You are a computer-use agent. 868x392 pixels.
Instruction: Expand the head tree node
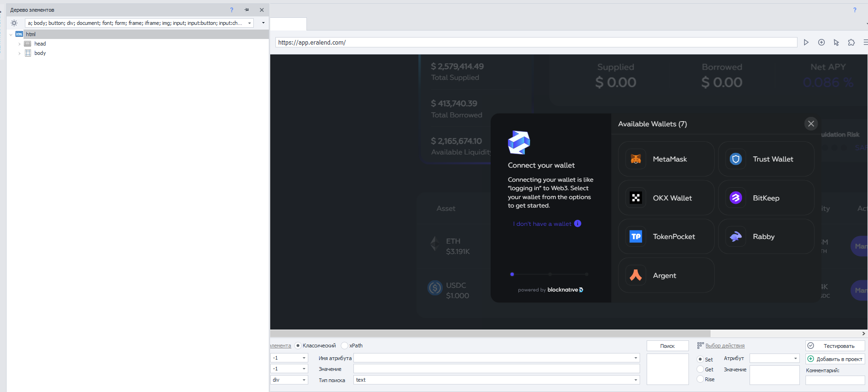(x=19, y=44)
